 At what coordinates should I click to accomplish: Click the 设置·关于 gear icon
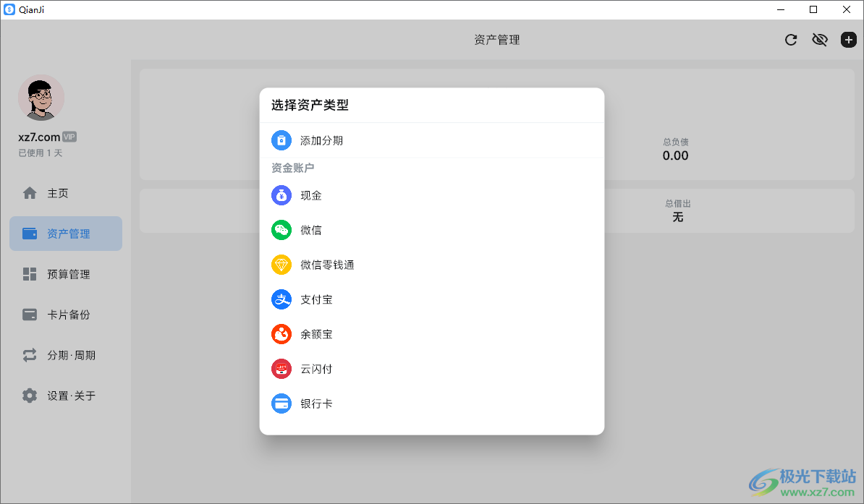tap(30, 396)
